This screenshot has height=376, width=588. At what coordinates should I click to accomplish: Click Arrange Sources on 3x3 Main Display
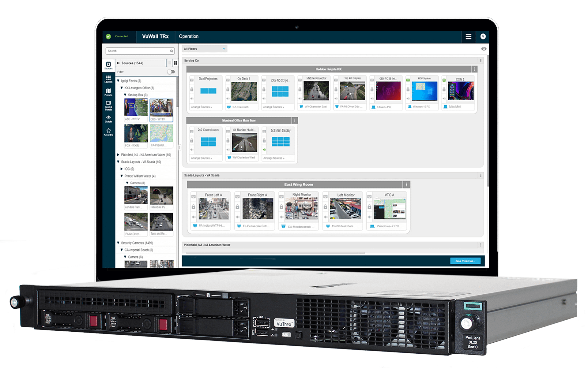coord(274,158)
